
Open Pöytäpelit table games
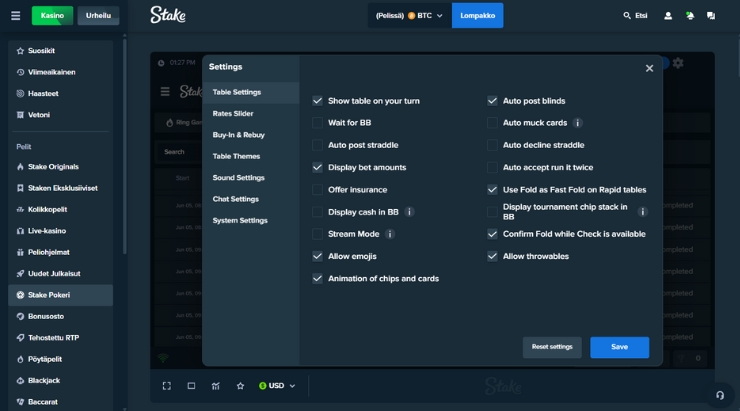click(60, 359)
